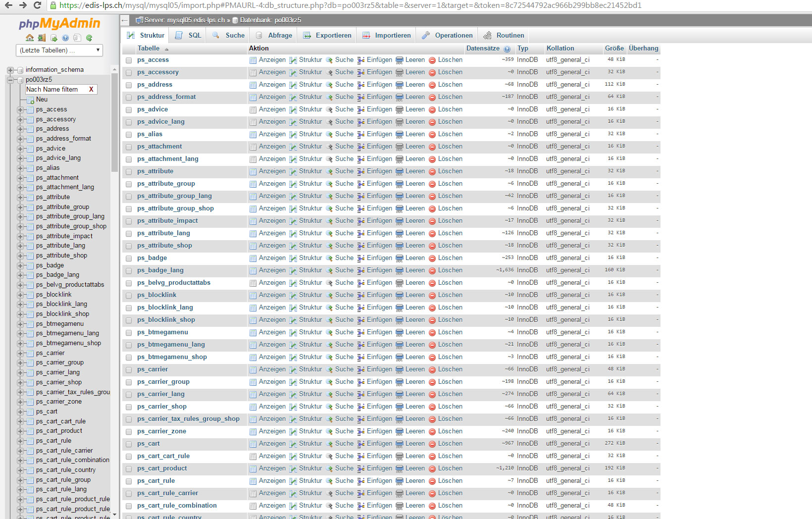This screenshot has width=812, height=519.
Task: Open the Suche tab
Action: [228, 35]
